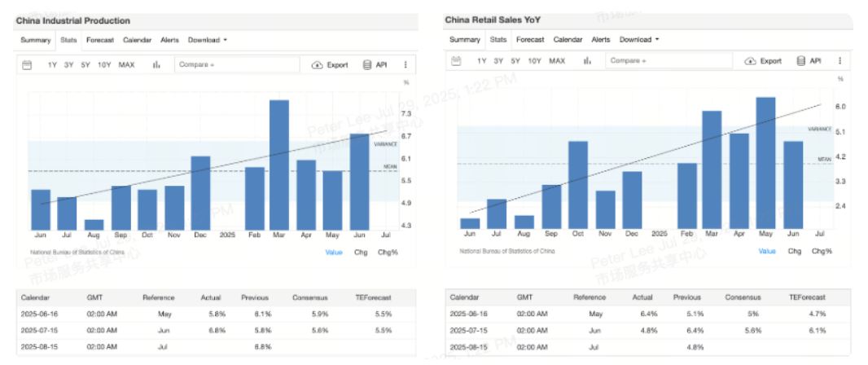868x365 pixels.
Task: Expand Download dropdown in Retail Sales panel
Action: 638,39
